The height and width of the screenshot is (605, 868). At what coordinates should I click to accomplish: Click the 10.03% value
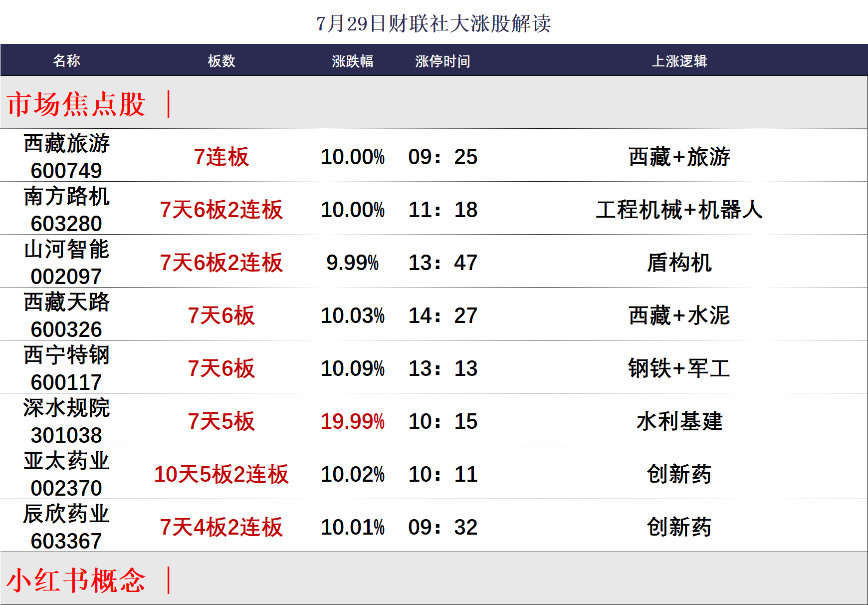pyautogui.click(x=353, y=315)
